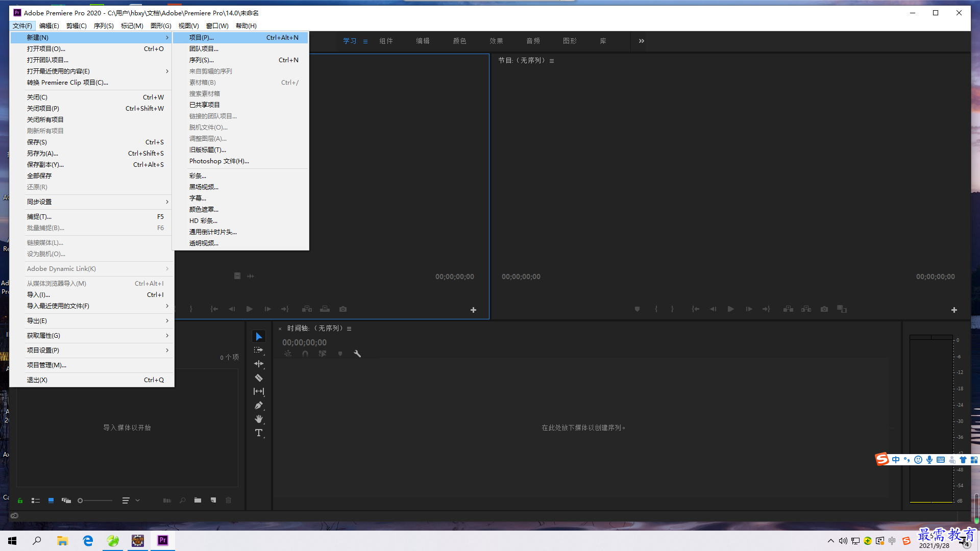The image size is (980, 551).
Task: Toggle insert sequence as nest icon
Action: (288, 354)
